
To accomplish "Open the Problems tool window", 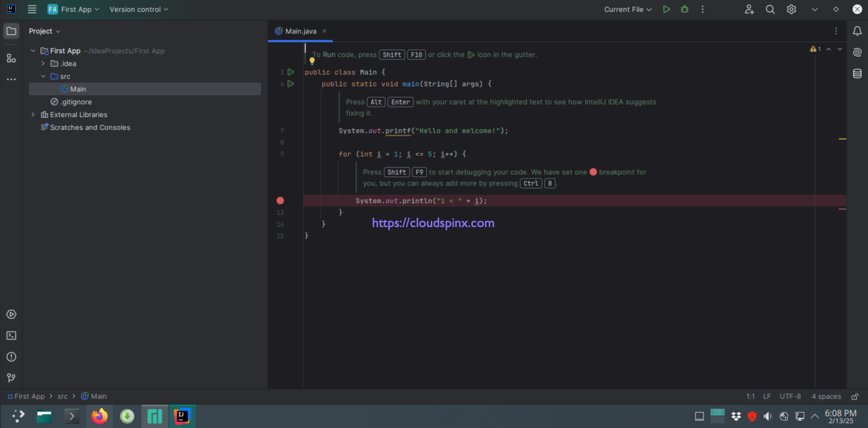I will pos(11,356).
